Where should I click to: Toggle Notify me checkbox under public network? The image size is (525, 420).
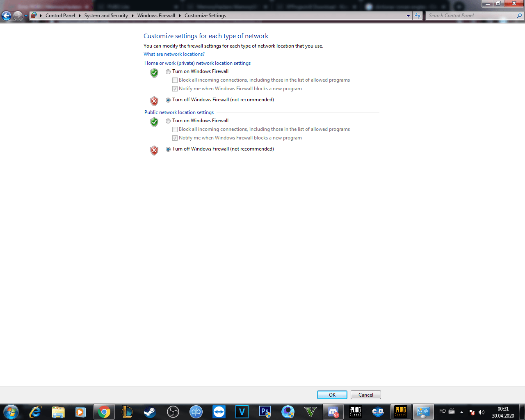[175, 138]
